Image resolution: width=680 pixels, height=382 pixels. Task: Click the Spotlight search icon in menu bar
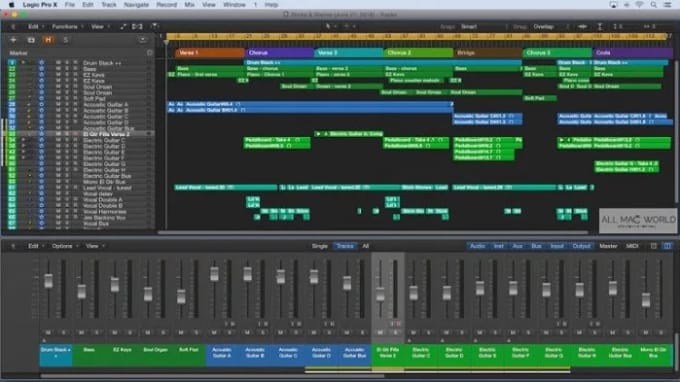(654, 5)
